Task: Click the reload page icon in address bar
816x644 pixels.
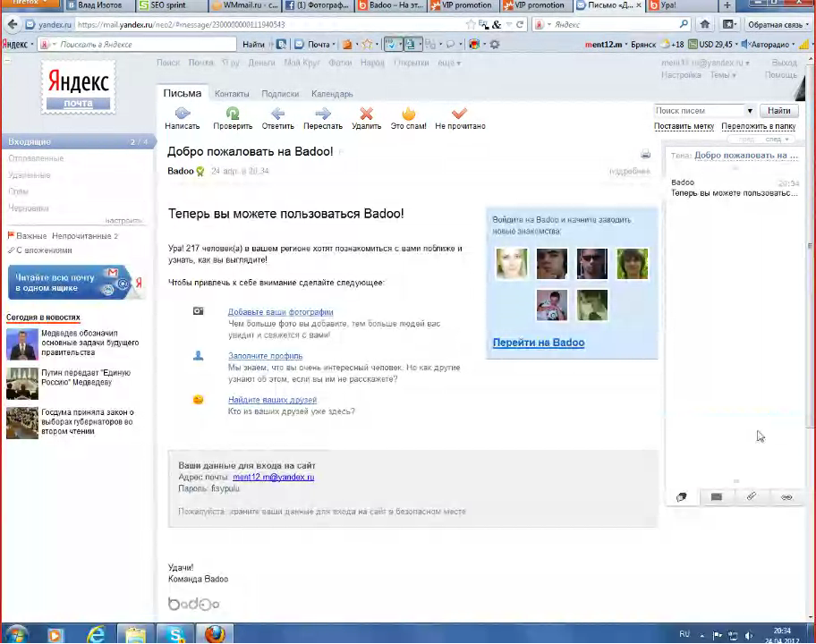Action: point(519,24)
